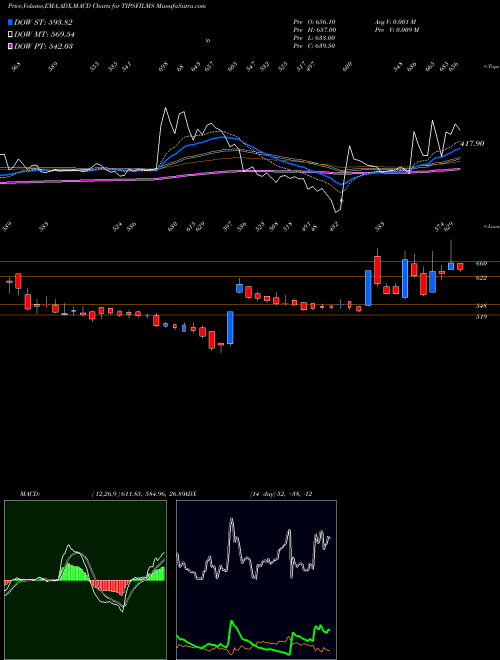Click the 548 price level label
The width and height of the screenshot is (500, 660).
[x=481, y=306]
